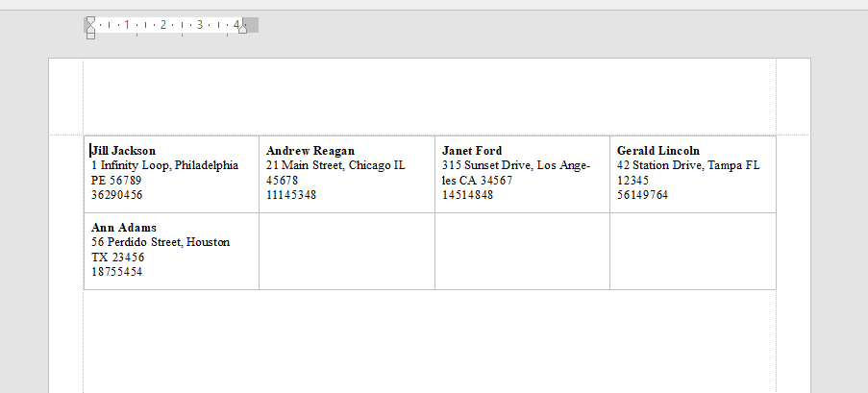
Task: Click the Ann Adams name in second row
Action: [x=124, y=228]
